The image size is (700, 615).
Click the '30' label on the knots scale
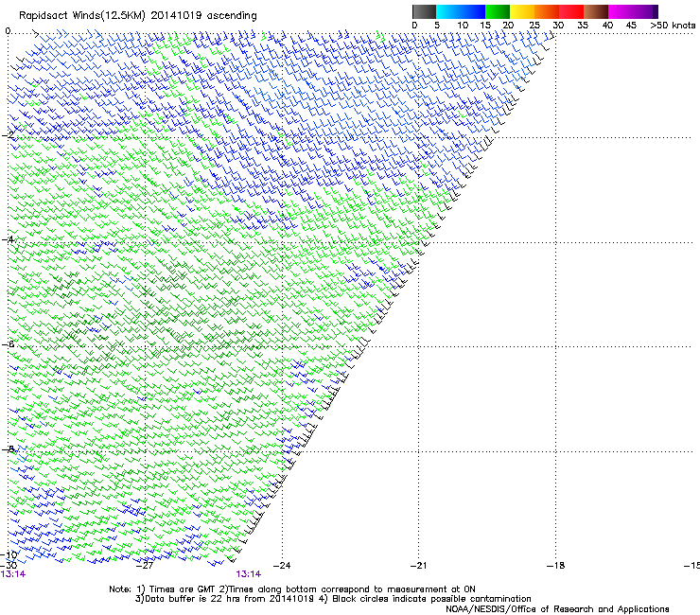tap(558, 26)
